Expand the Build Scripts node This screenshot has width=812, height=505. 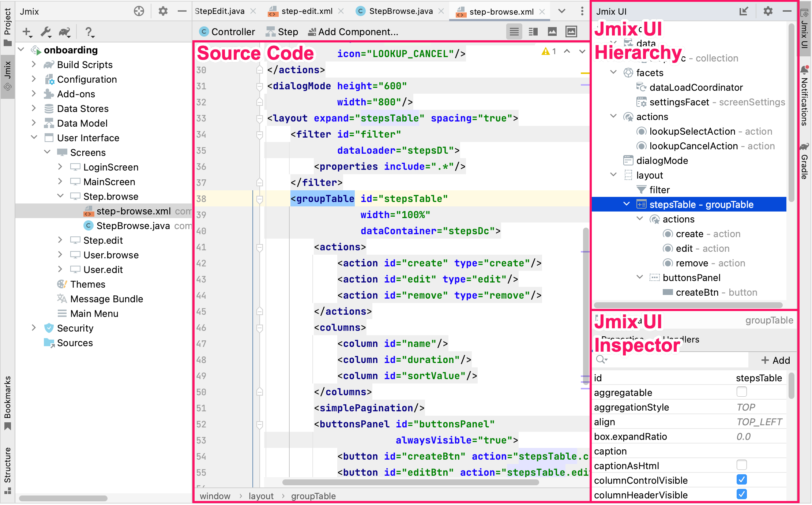tap(34, 64)
